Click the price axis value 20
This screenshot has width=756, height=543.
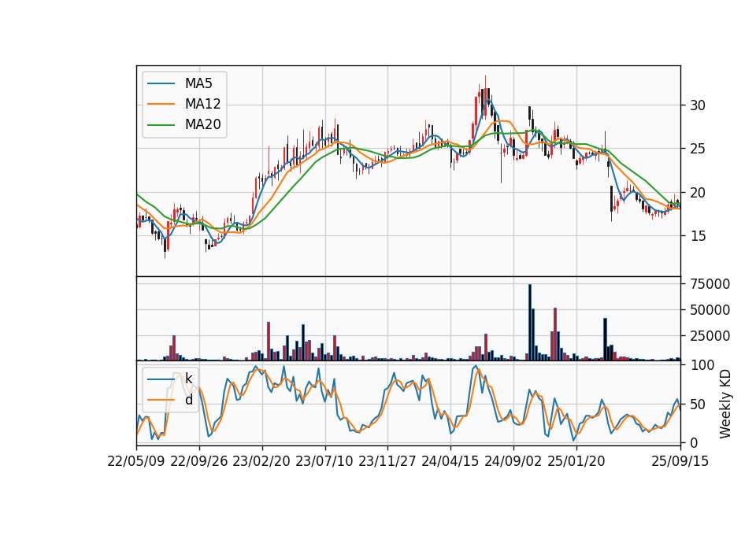[697, 193]
